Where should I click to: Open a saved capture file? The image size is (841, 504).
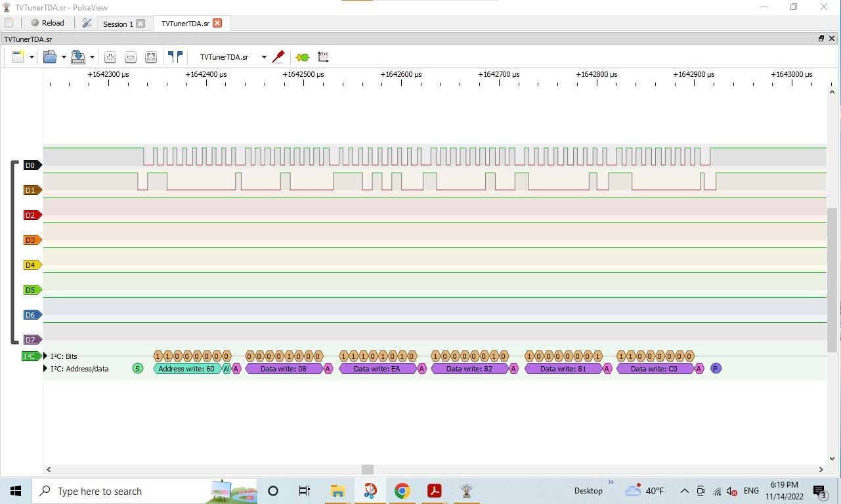pyautogui.click(x=51, y=57)
